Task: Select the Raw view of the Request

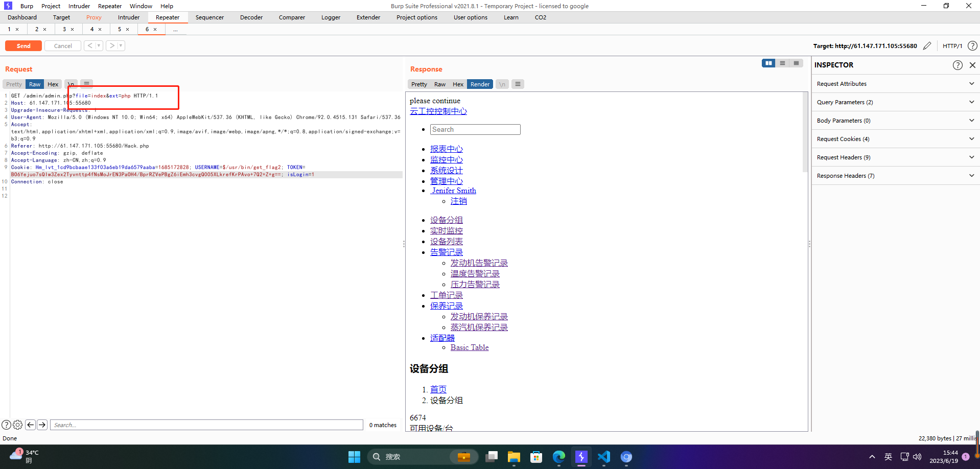Action: (x=34, y=84)
